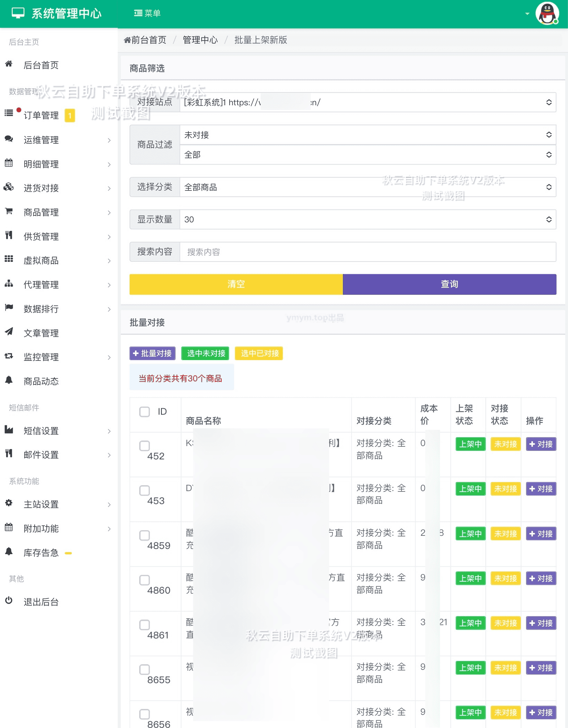Click the power icon for 退出后台
568x728 pixels.
point(9,601)
